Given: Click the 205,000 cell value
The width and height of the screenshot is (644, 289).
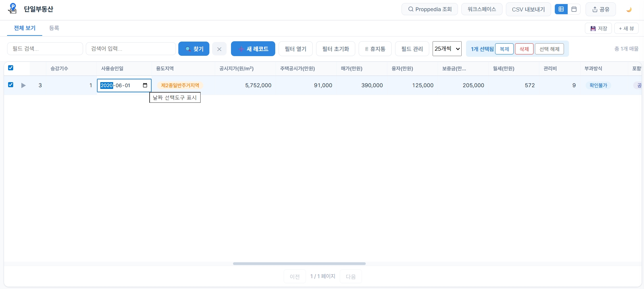Looking at the screenshot, I should (x=473, y=85).
